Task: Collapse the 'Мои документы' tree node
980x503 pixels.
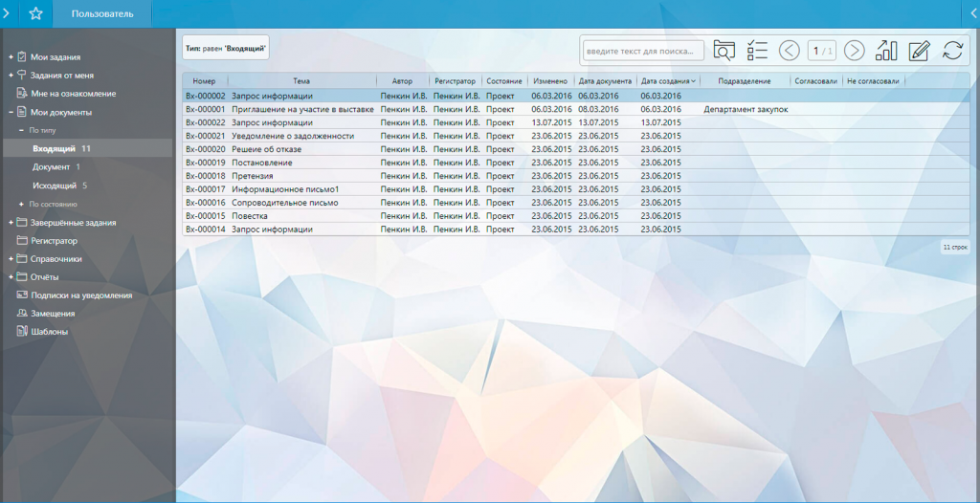Action: coord(11,112)
